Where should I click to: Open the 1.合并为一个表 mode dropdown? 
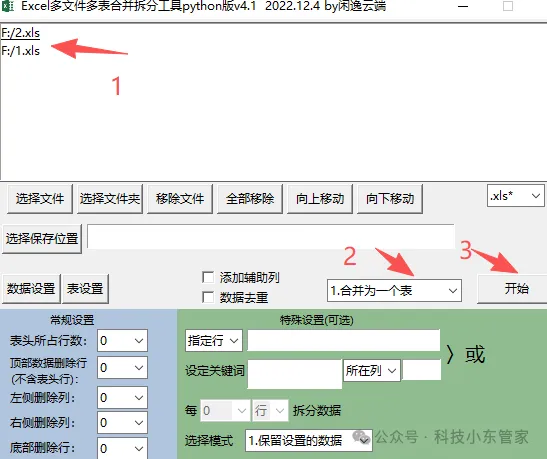click(394, 291)
